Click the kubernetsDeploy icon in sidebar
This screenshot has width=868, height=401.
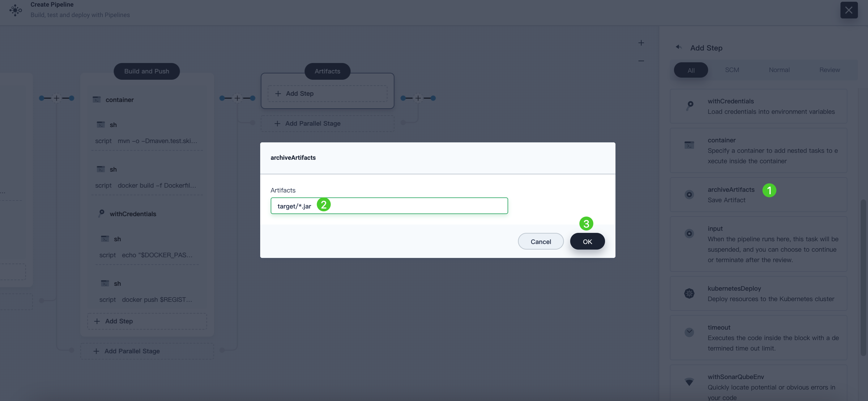click(x=689, y=294)
